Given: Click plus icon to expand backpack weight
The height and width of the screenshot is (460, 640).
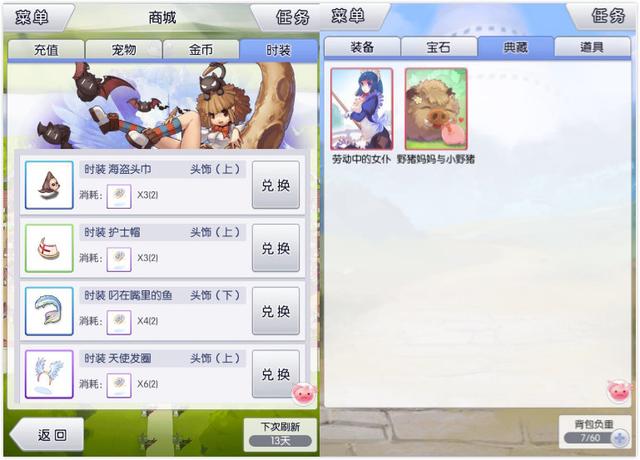Looking at the screenshot, I should 620,439.
